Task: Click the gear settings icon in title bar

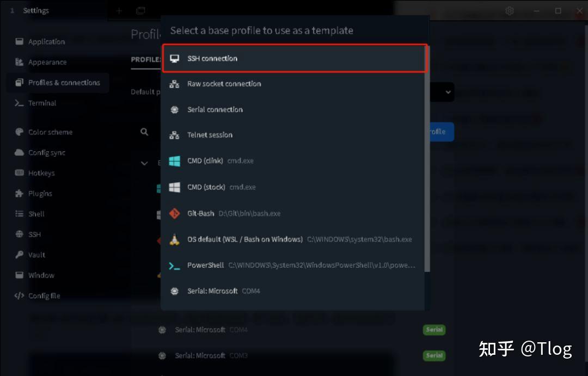Action: [509, 11]
